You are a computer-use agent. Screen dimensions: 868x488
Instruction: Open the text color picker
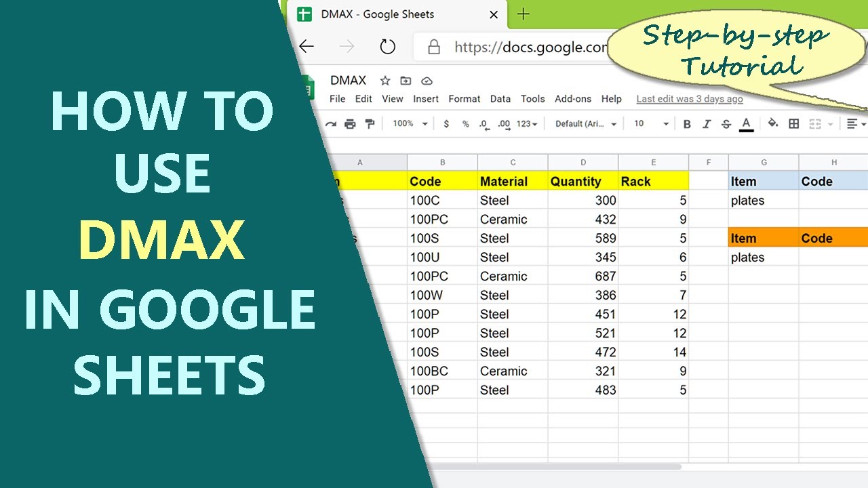(747, 124)
